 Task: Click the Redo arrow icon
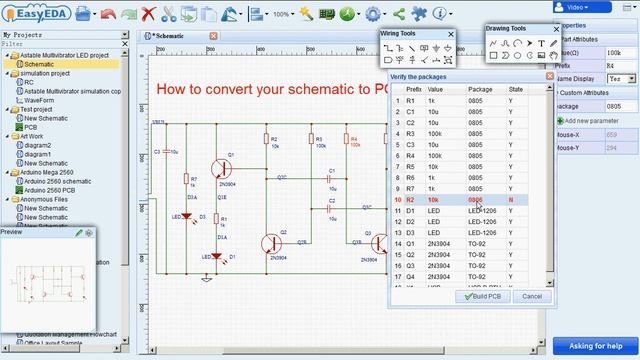(x=129, y=14)
